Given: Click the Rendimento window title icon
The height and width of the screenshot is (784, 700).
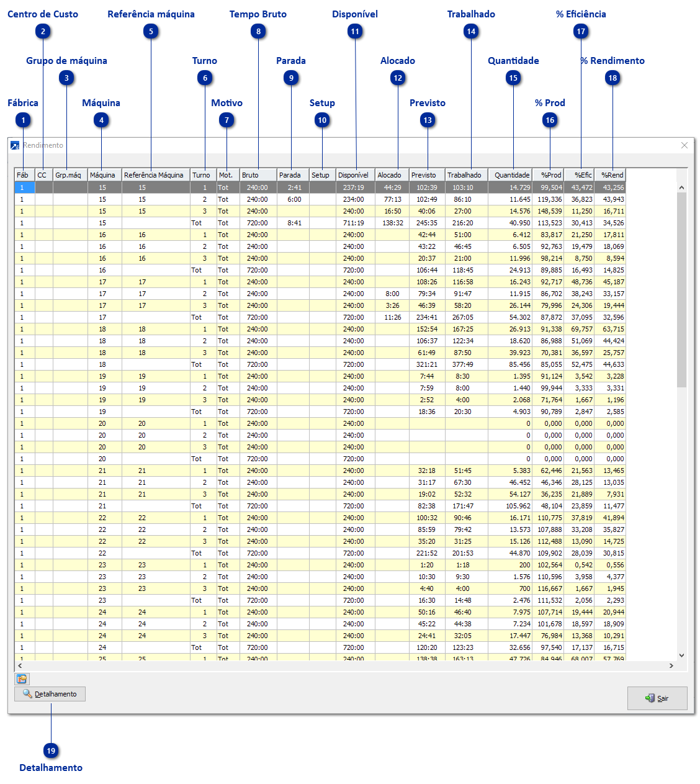Looking at the screenshot, I should (x=15, y=145).
